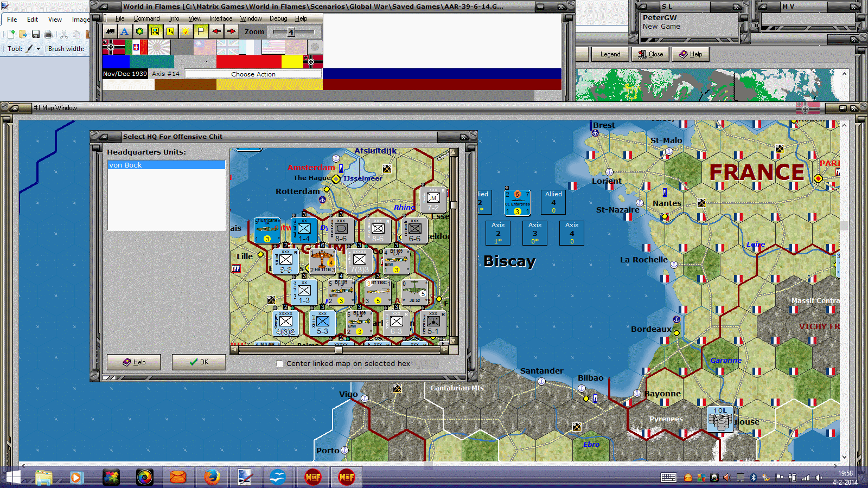Click the red left arrow toolbar icon
Viewport: 868px width, 488px height.
click(x=216, y=31)
